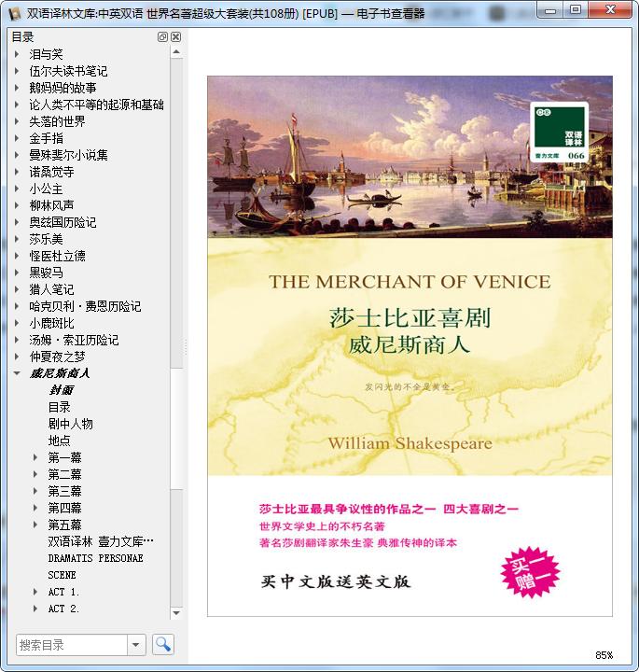
Task: Expand the 怪医杜立德 entry
Action: (17, 256)
